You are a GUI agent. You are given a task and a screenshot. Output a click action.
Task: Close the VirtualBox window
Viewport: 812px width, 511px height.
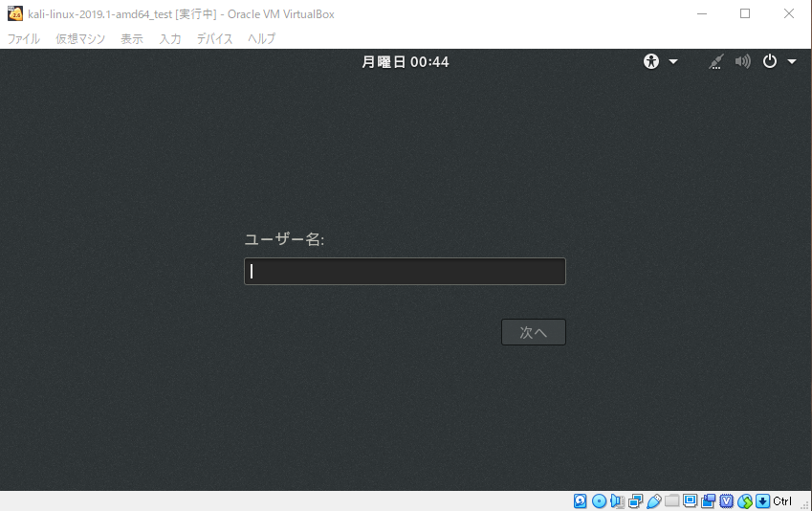[789, 13]
